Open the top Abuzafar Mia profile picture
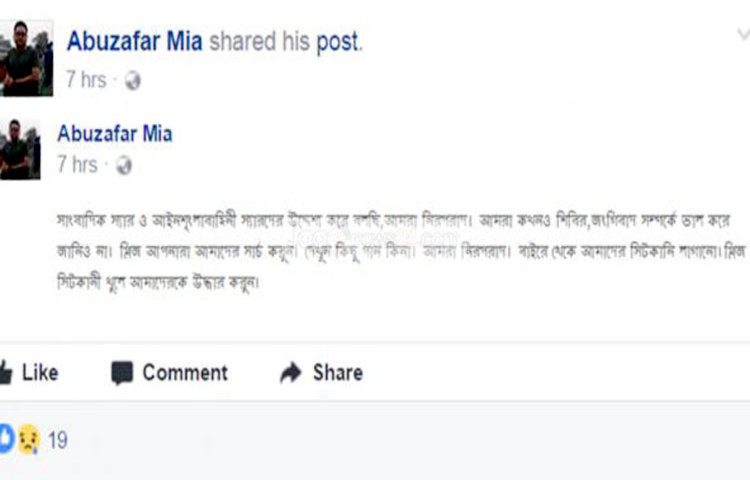The image size is (750, 480). click(x=27, y=59)
